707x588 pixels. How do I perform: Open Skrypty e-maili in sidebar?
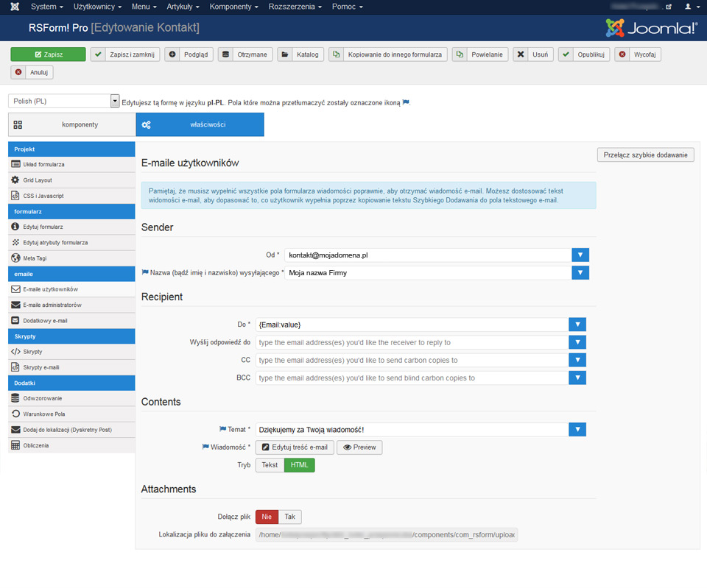tap(71, 367)
